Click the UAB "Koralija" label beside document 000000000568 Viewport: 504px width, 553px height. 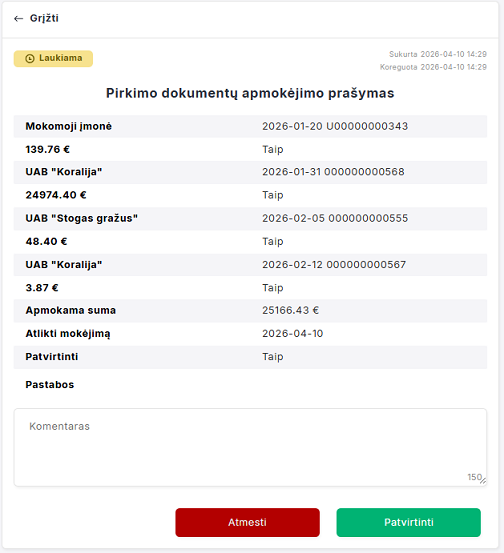[x=64, y=172]
